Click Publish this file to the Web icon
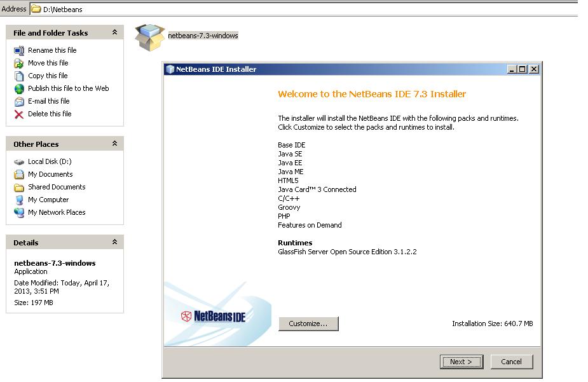The image size is (588, 382). click(x=19, y=88)
